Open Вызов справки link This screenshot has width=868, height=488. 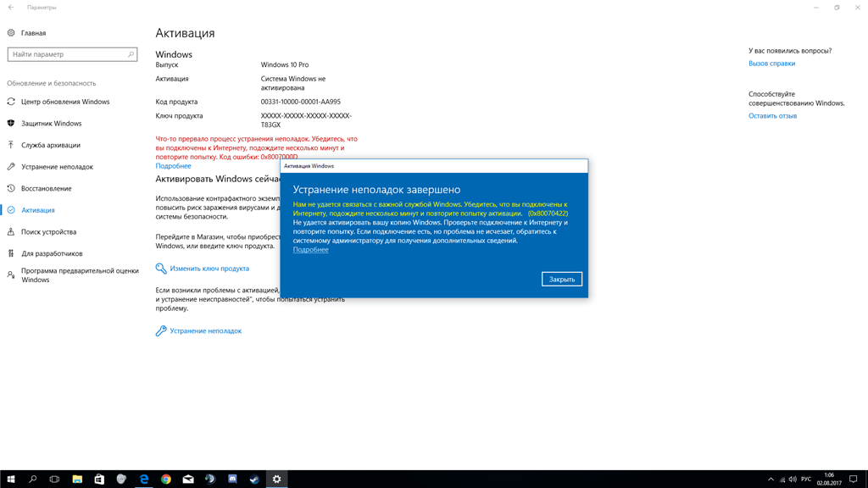(771, 64)
